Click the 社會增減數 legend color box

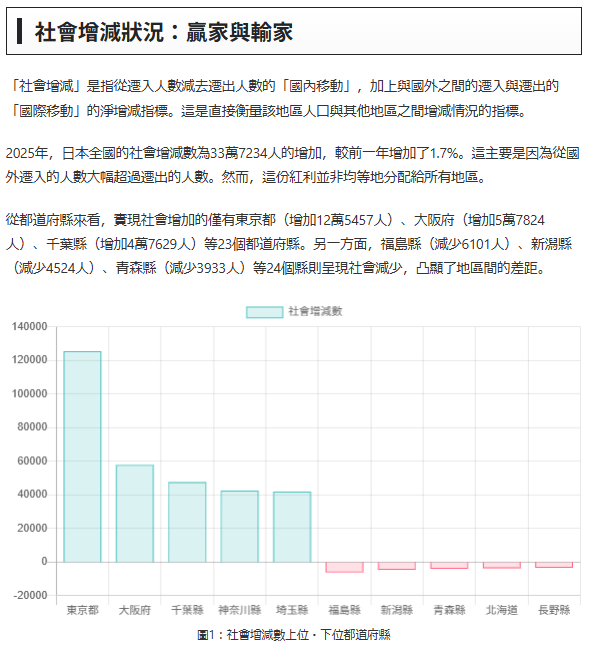click(x=264, y=312)
